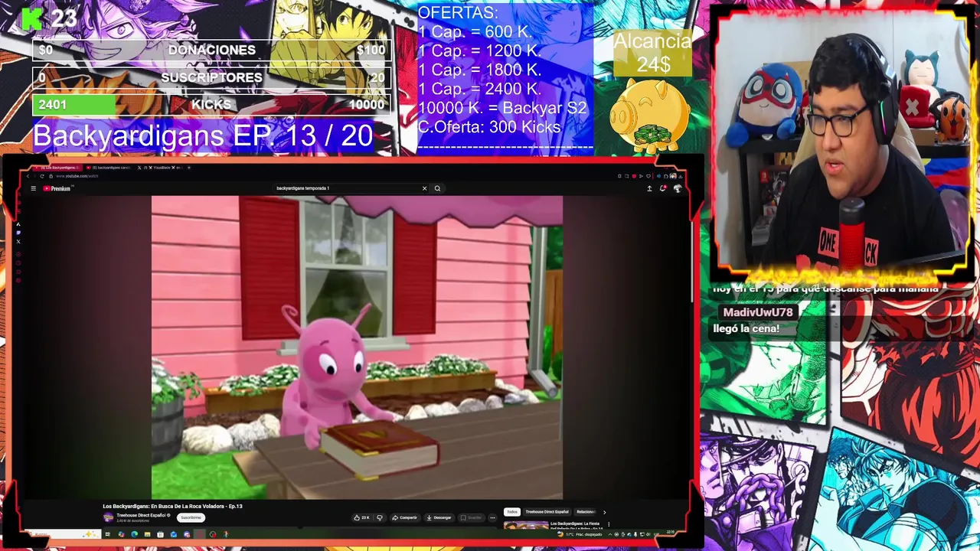
Task: Switch to Los Backyardigans browser tab
Action: point(56,168)
